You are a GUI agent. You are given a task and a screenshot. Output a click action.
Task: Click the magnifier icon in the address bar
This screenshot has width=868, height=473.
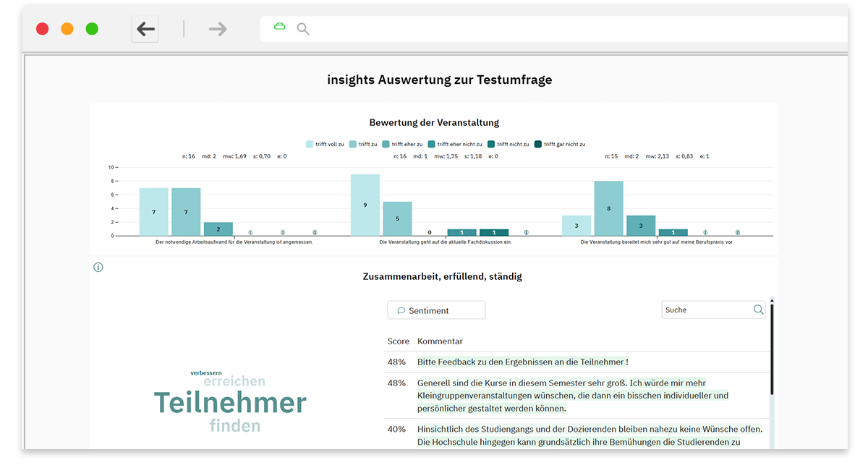click(x=303, y=29)
